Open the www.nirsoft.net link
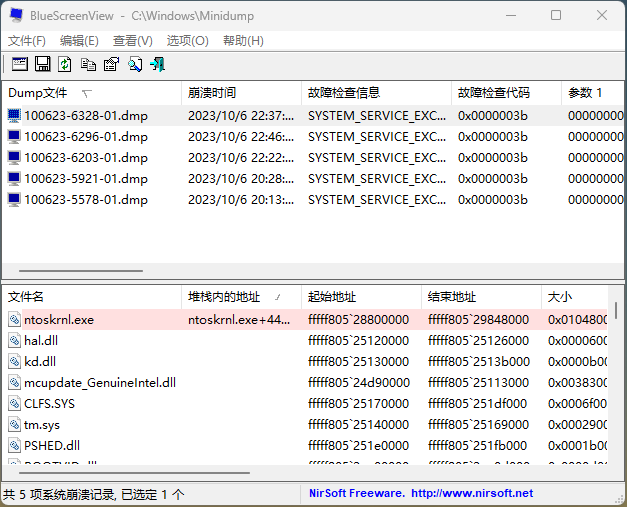The image size is (627, 507). [472, 493]
